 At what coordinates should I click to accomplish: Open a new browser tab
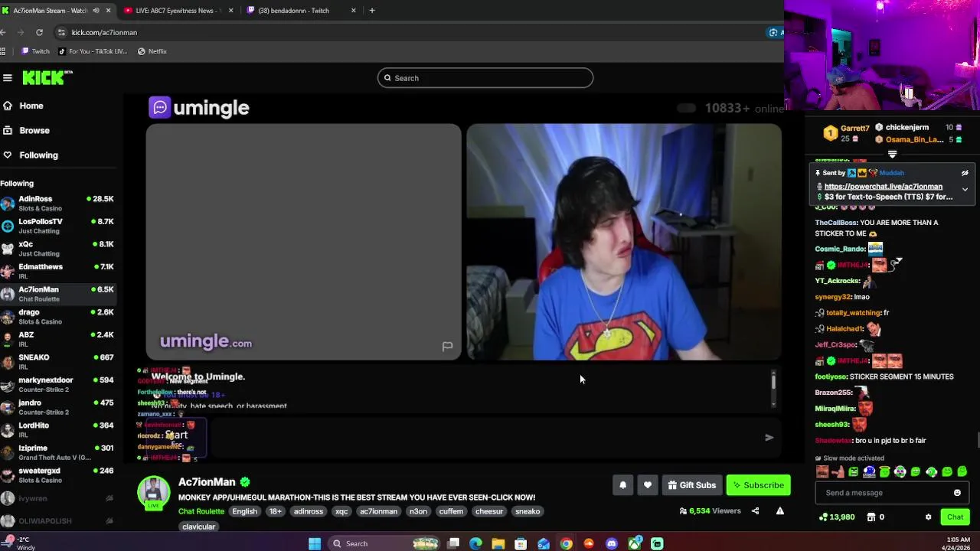(x=372, y=11)
